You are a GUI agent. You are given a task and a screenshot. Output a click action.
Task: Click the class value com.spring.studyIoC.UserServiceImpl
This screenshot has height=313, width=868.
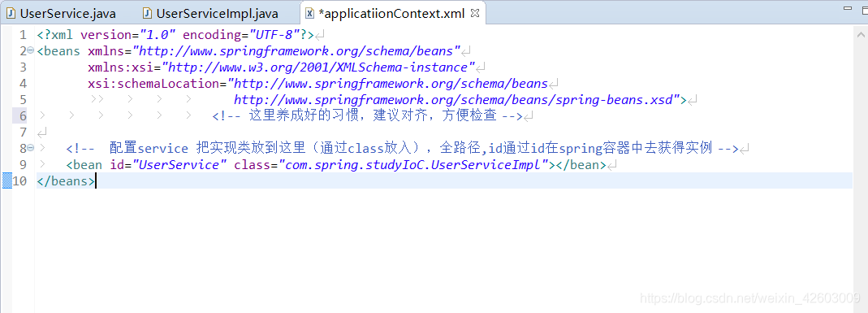pos(413,164)
